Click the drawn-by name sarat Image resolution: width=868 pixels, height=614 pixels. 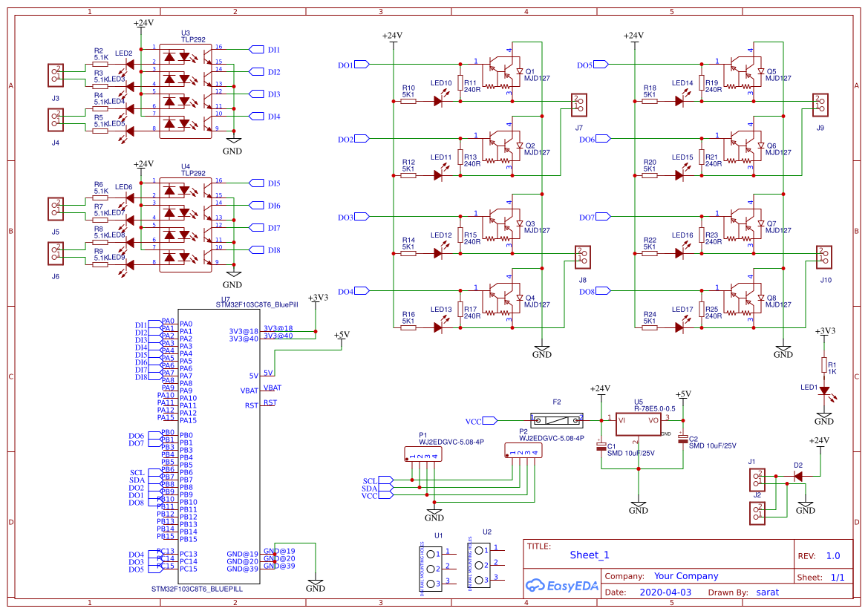click(768, 592)
